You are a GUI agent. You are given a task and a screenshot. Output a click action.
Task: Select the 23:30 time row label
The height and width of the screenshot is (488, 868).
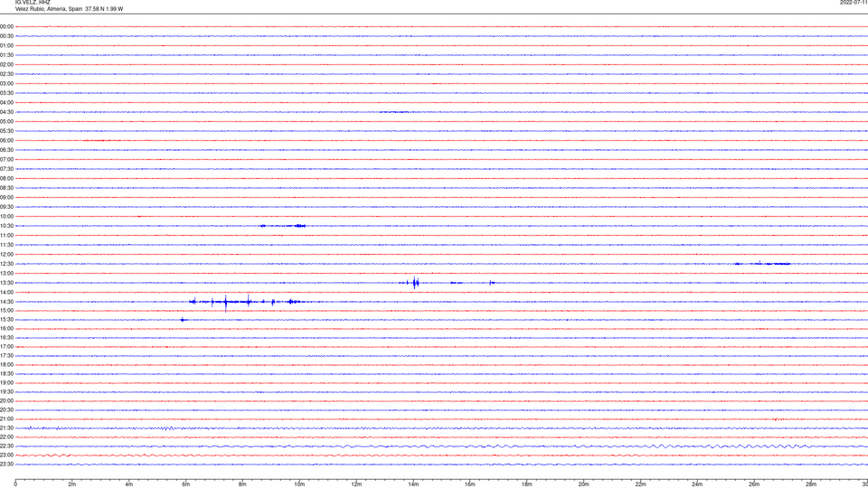point(6,465)
